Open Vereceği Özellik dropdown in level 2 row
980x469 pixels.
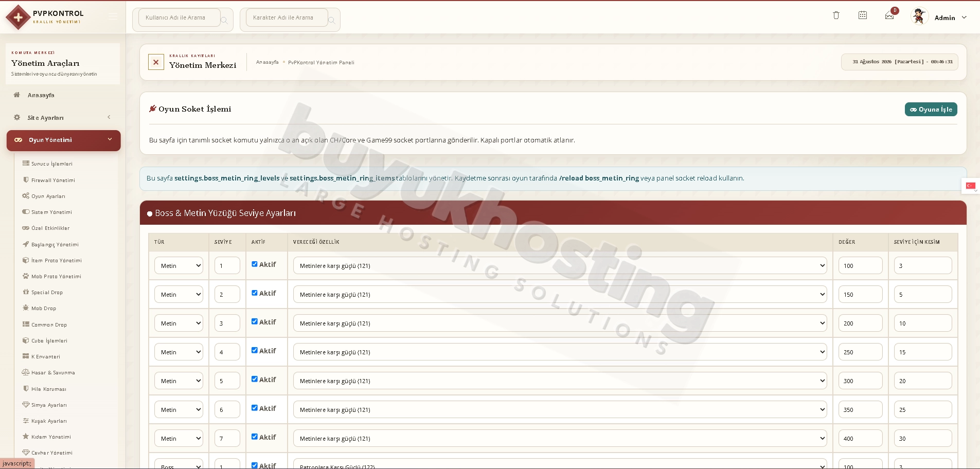560,294
